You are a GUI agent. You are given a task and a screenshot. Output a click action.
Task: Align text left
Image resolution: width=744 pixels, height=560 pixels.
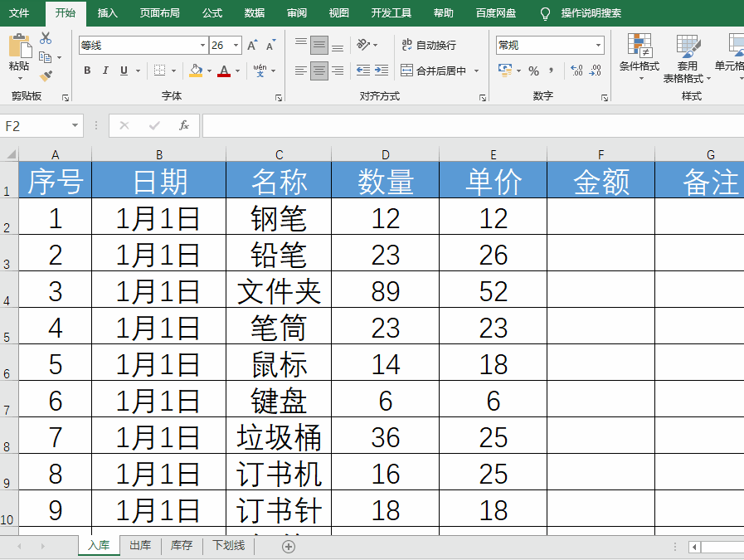[x=301, y=71]
